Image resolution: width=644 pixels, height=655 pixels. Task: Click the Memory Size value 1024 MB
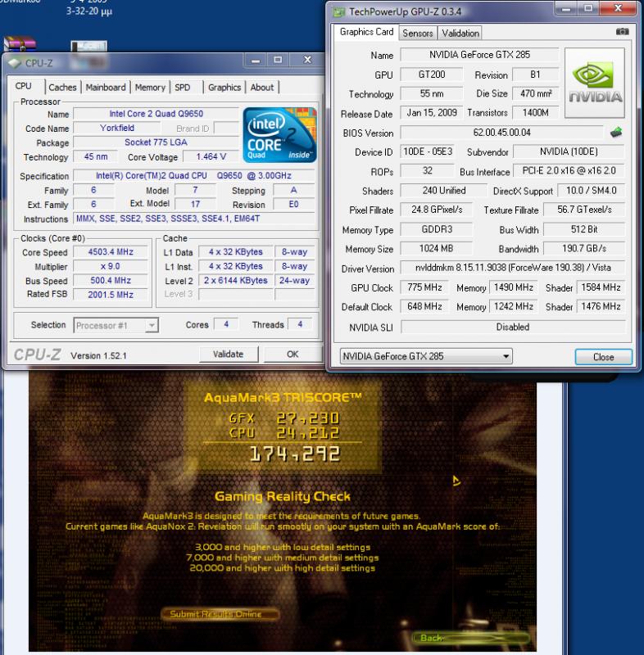pos(436,249)
